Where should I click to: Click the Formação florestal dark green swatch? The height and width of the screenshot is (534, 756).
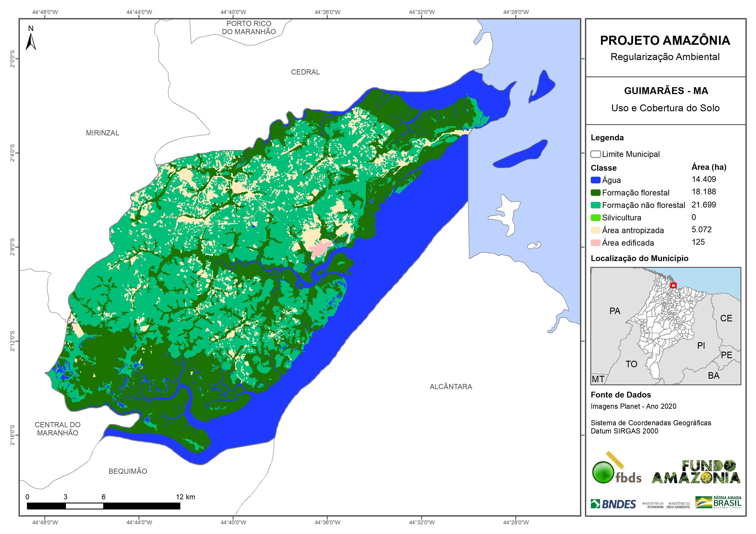pyautogui.click(x=595, y=192)
